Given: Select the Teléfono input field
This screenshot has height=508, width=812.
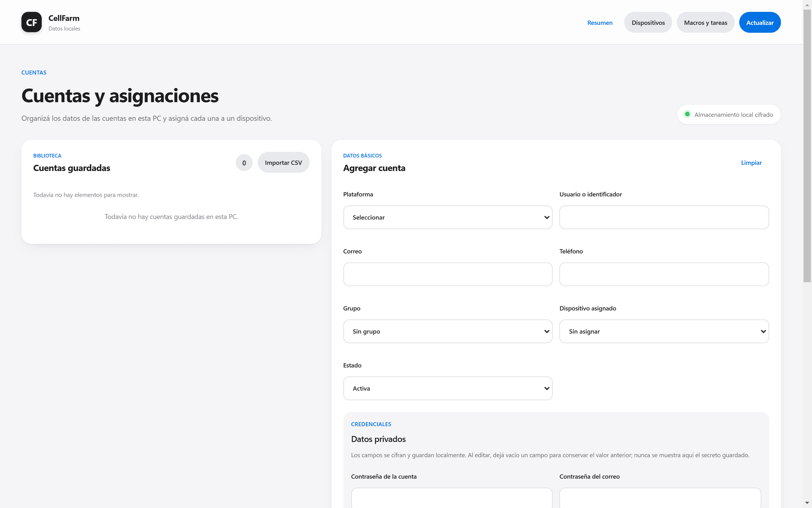Looking at the screenshot, I should pyautogui.click(x=664, y=275).
